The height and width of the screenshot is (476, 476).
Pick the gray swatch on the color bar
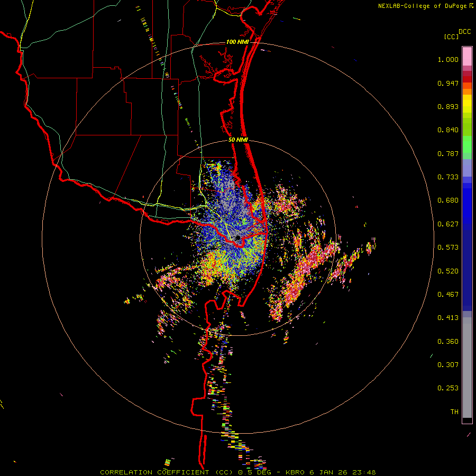point(467,368)
